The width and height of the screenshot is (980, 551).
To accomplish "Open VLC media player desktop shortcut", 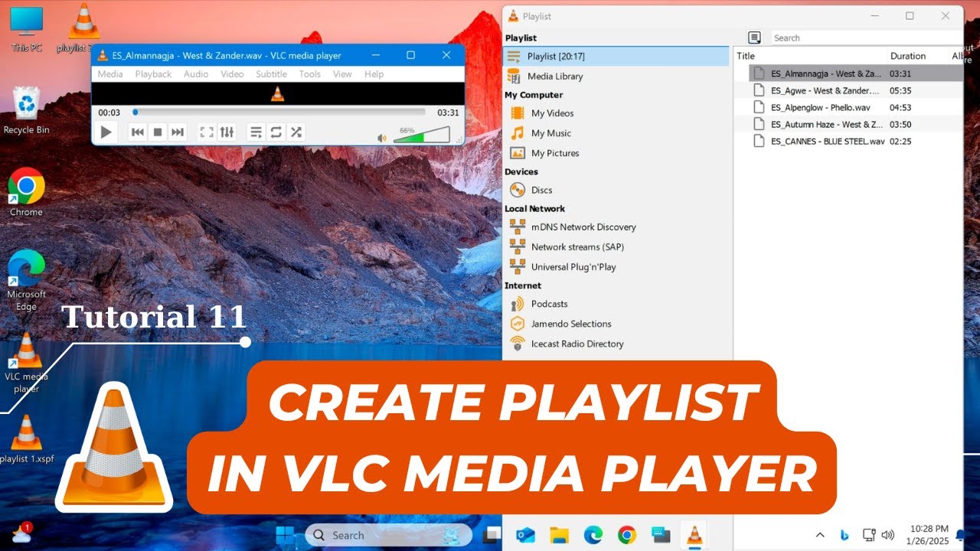I will (x=27, y=363).
